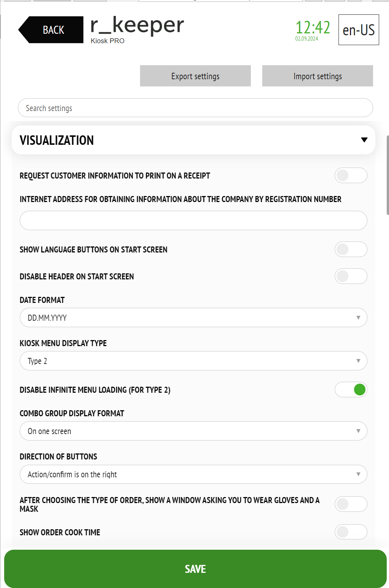Open the Direction of Buttons dropdown

[x=194, y=474]
